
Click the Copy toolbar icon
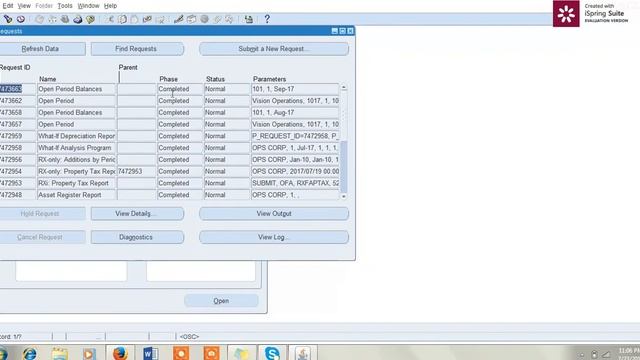coord(122,19)
